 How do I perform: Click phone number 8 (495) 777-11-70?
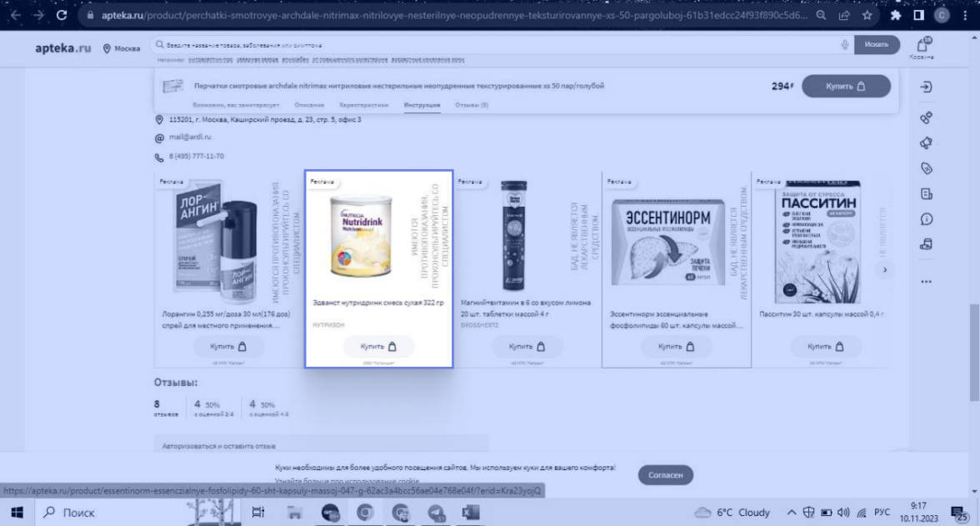pos(197,157)
